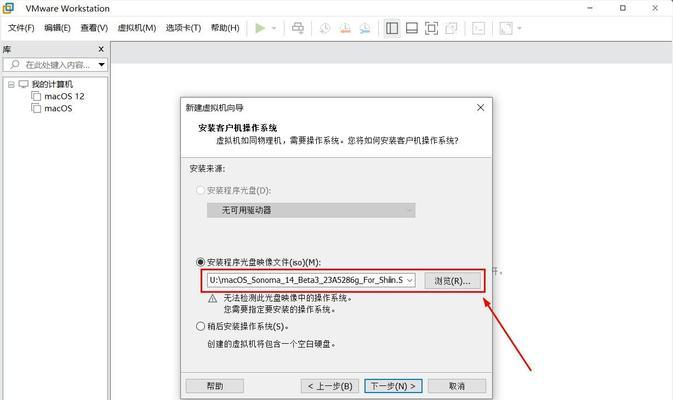Click the 下一步(N) > next button
This screenshot has width=673, height=400.
click(x=393, y=386)
